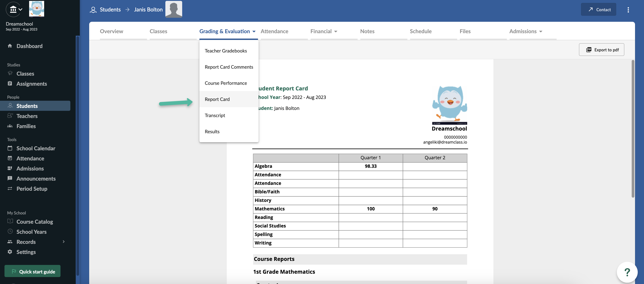The height and width of the screenshot is (284, 644).
Task: Open the help question mark bubble
Action: click(x=627, y=272)
